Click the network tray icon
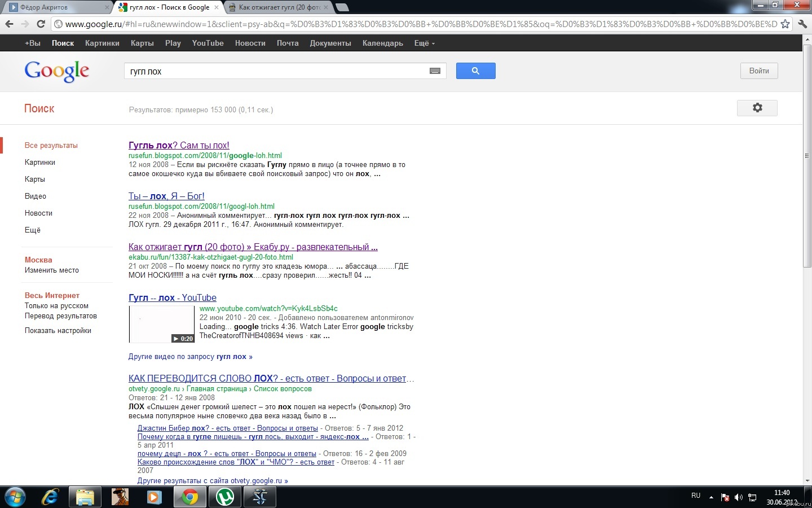Viewport: 812px width, 508px height. 752,497
